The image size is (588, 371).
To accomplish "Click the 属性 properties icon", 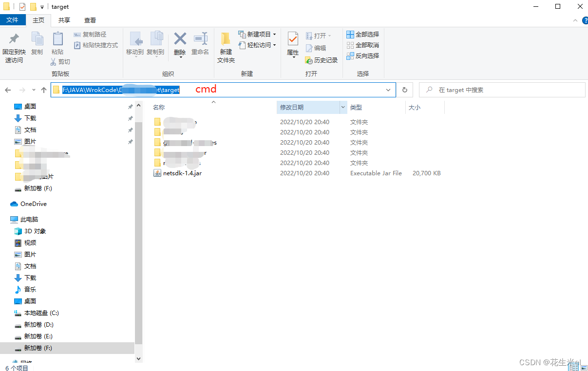I will click(293, 38).
